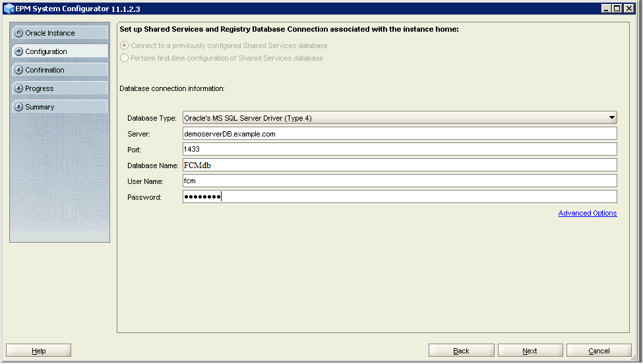
Task: Click the Configuration step arrow icon
Action: (x=18, y=51)
